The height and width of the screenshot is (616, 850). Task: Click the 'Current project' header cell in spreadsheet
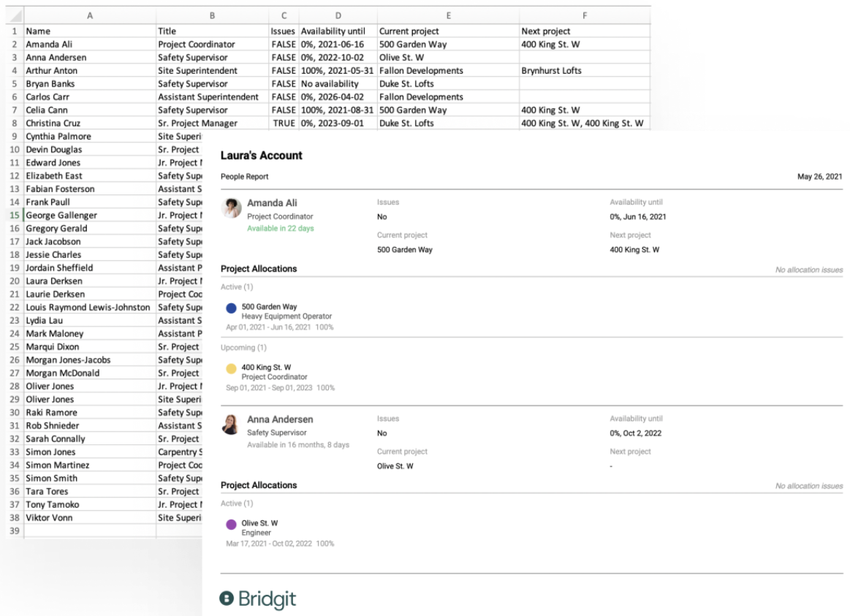448,31
